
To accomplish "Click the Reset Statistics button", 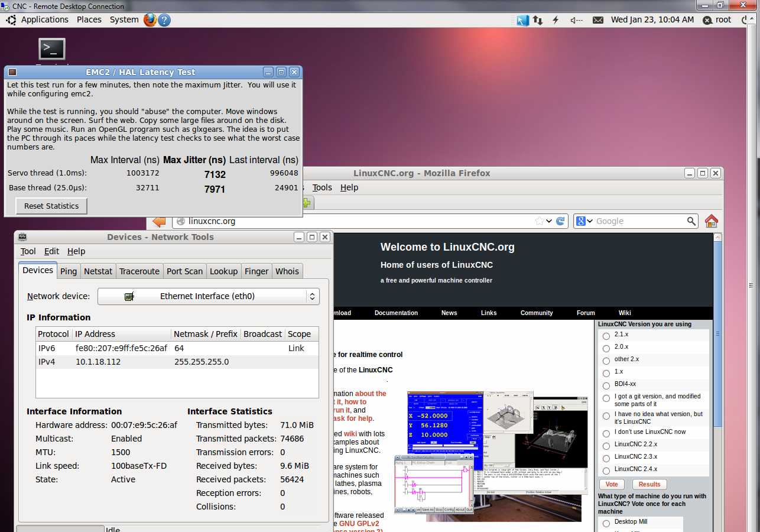I will (51, 206).
